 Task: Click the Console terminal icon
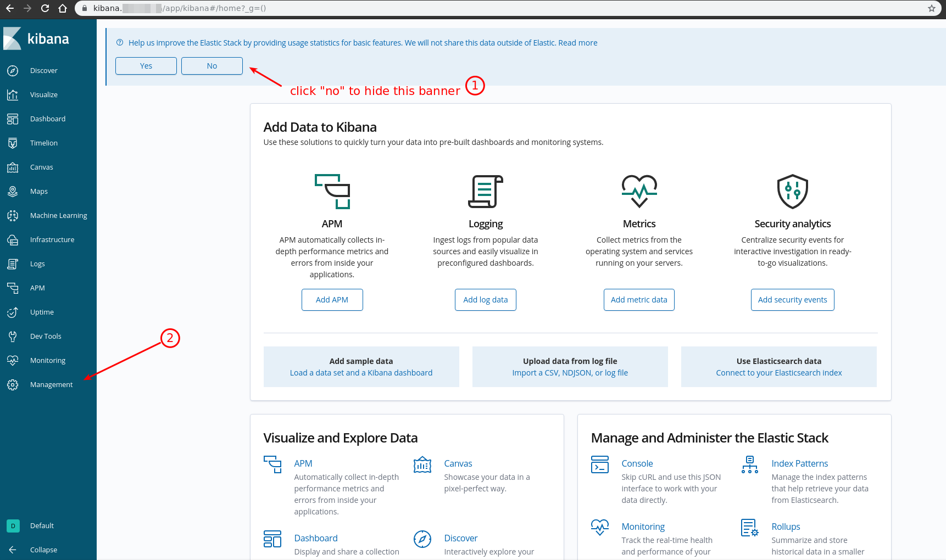pyautogui.click(x=600, y=464)
